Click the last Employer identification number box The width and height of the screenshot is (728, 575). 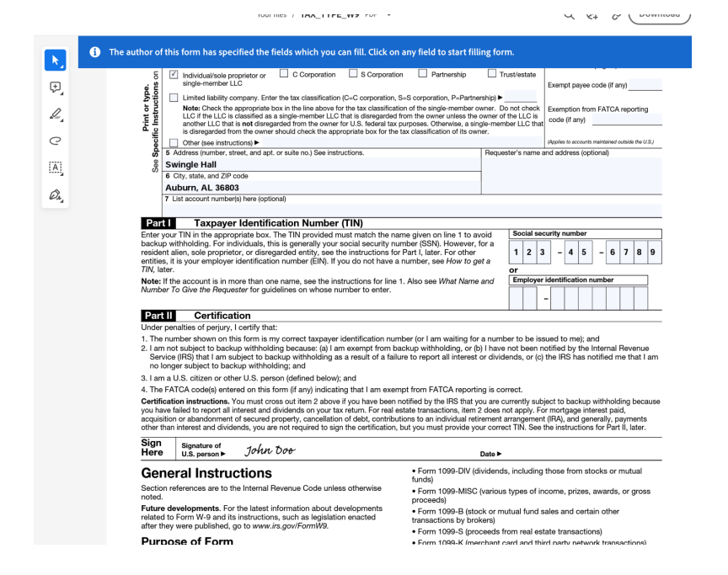640,298
